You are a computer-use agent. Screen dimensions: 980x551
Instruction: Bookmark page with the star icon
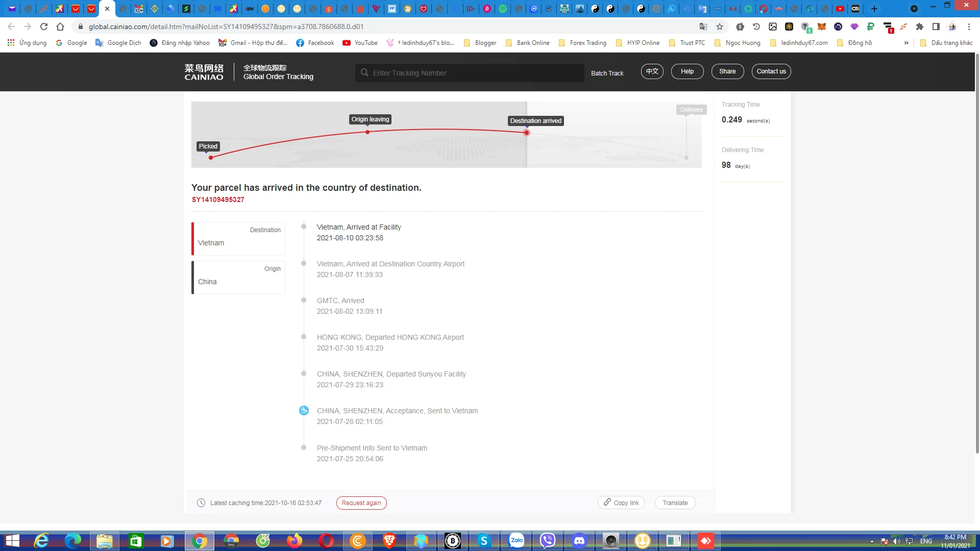(x=720, y=27)
